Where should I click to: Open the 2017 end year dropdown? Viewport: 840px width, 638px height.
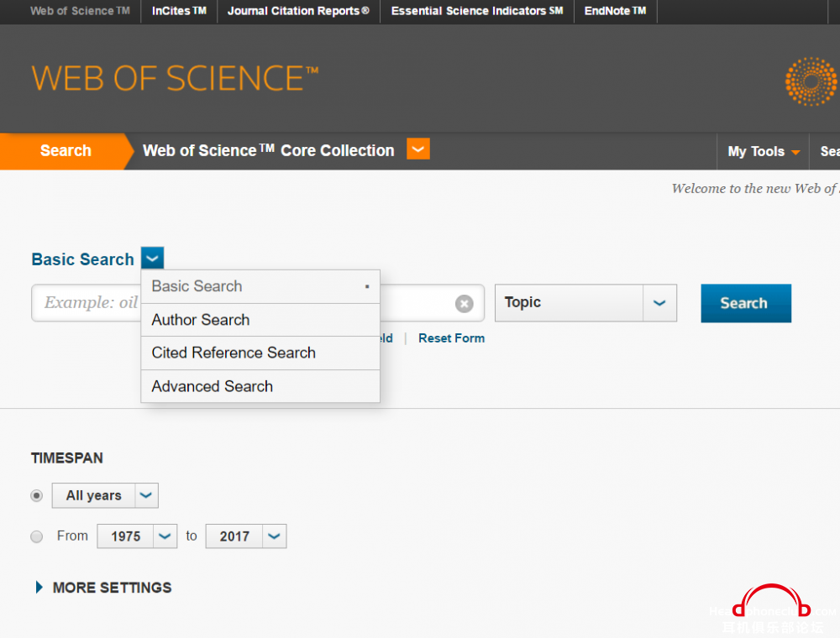[246, 536]
